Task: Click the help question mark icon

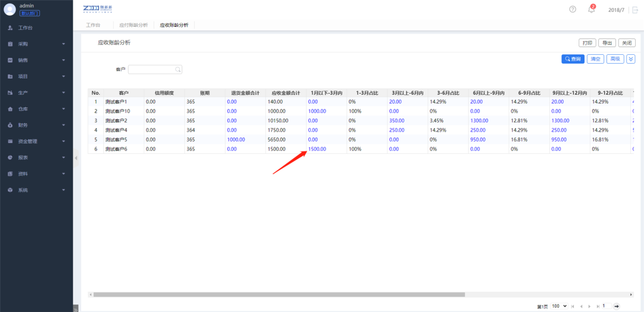Action: click(572, 10)
